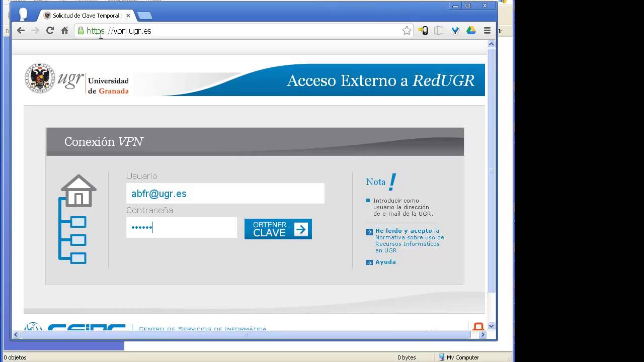Select the Solicitud de Clave Temporal tab
The height and width of the screenshot is (362, 644).
tap(86, 16)
